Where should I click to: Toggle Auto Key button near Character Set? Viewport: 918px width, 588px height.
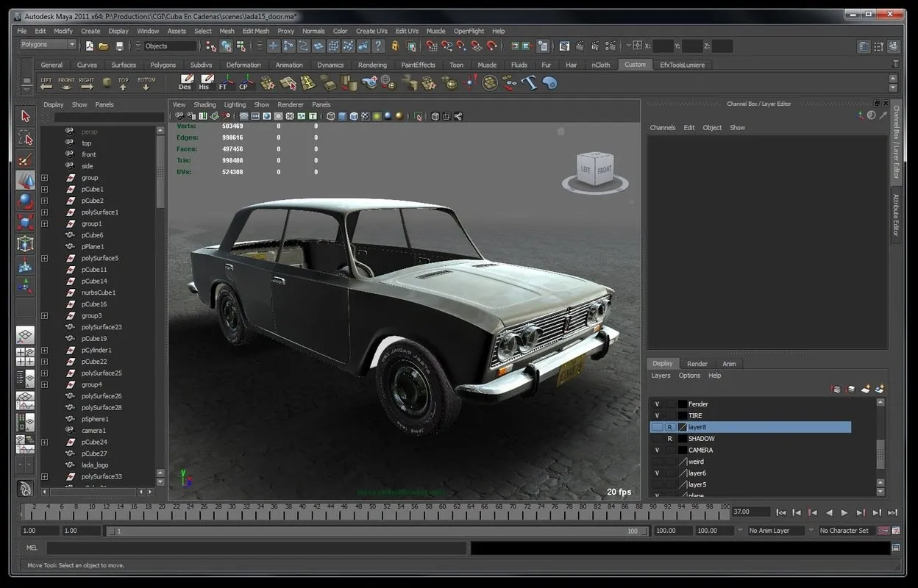(x=883, y=531)
